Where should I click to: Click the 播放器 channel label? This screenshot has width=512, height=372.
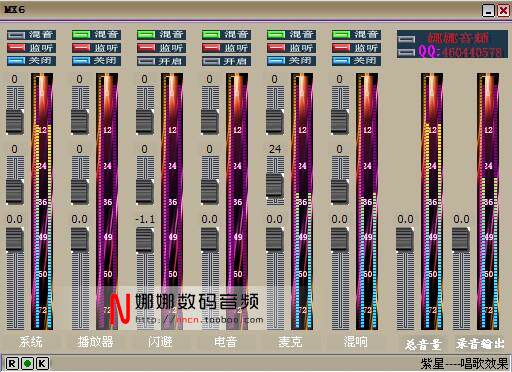click(95, 342)
